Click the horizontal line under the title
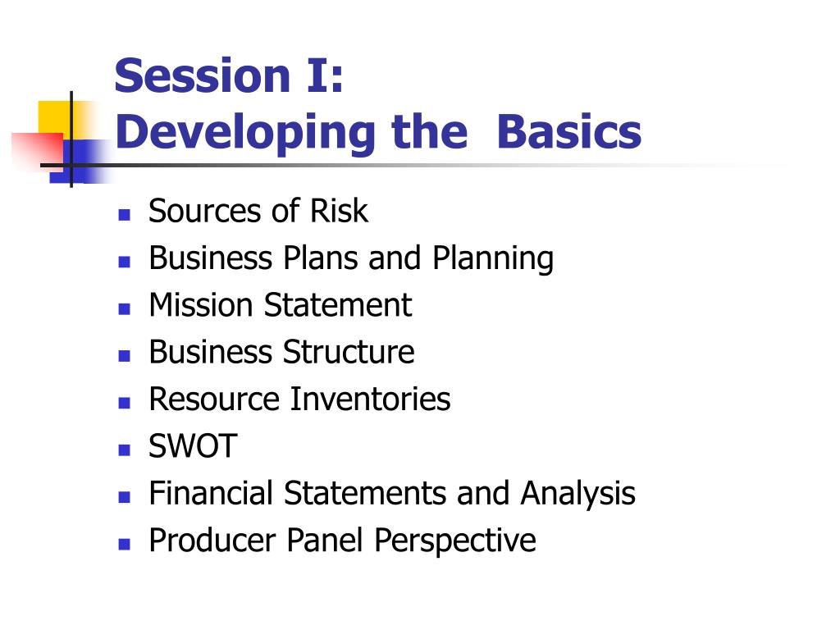This screenshot has height=630, width=840. coord(407,165)
